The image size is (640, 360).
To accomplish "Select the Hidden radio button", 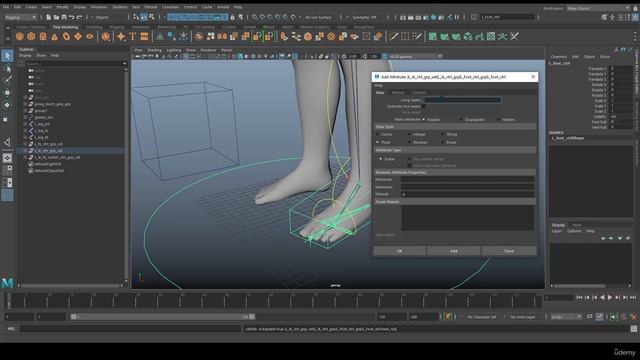I will coord(498,120).
